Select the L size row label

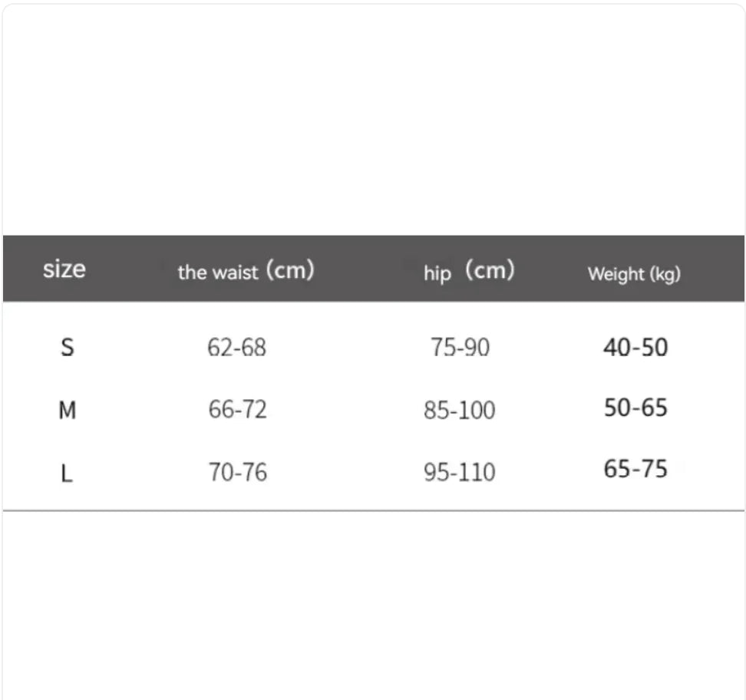pyautogui.click(x=67, y=474)
